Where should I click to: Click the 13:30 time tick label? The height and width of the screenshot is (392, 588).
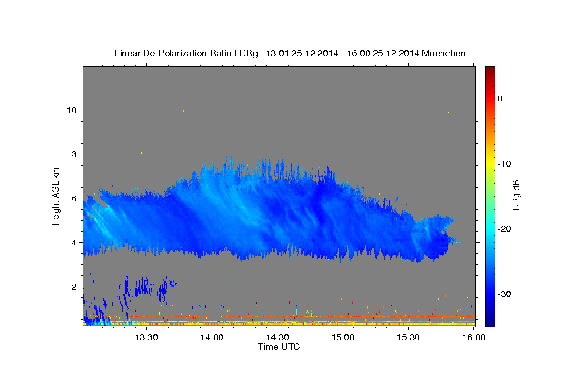pyautogui.click(x=146, y=338)
